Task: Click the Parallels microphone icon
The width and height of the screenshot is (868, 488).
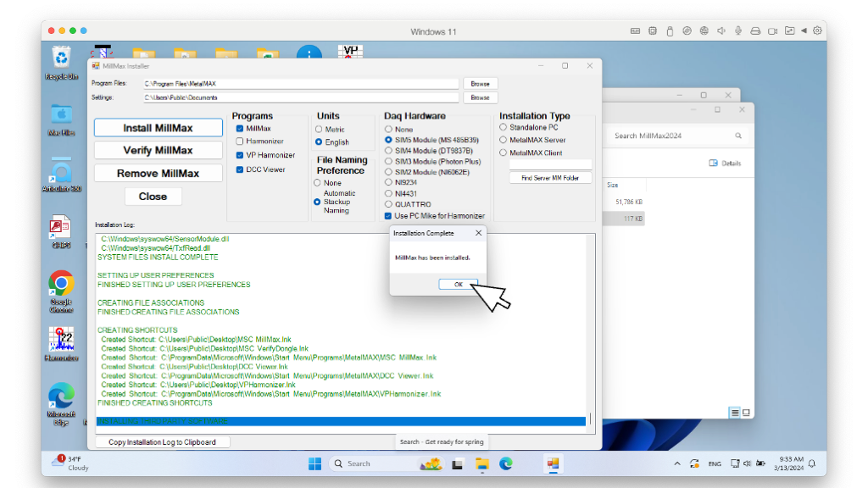Action: coord(738,31)
